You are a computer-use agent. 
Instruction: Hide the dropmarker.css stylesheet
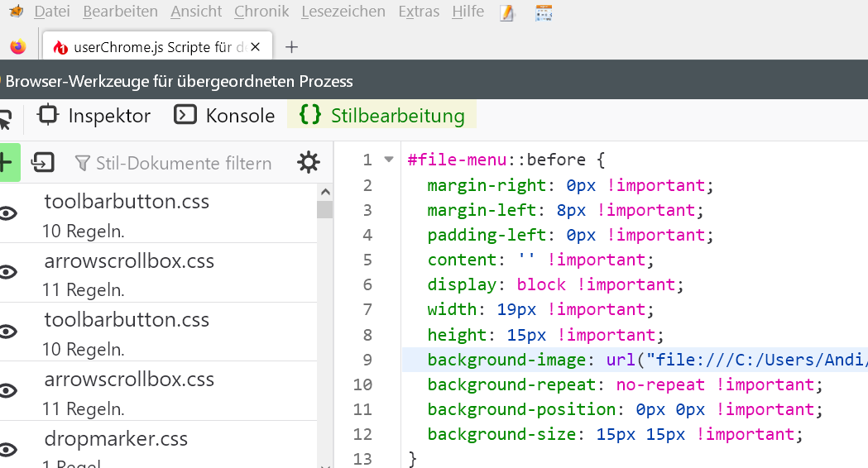[x=8, y=450]
